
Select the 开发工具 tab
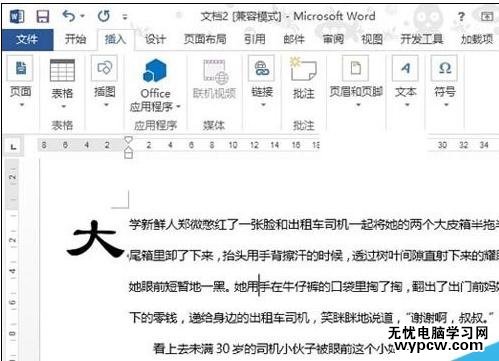pyautogui.click(x=422, y=39)
